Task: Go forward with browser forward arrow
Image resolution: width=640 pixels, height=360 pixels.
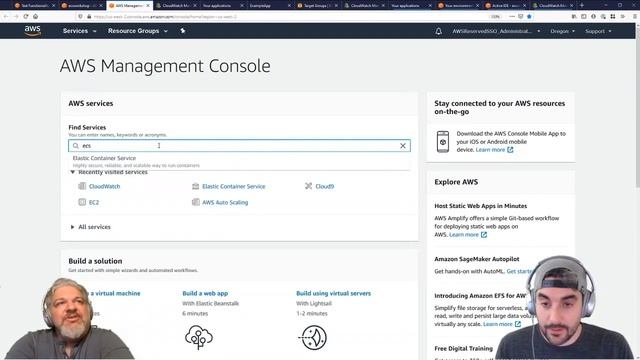Action: click(16, 16)
